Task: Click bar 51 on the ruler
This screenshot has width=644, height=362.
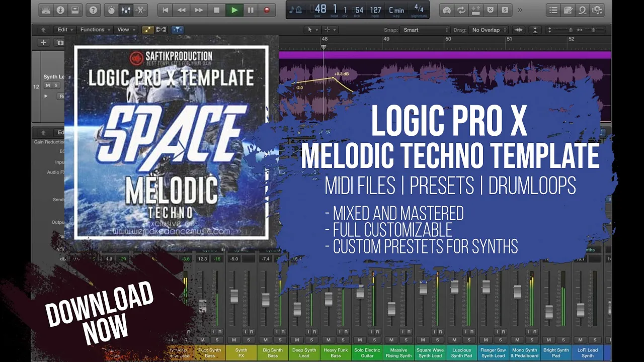Action: 509,39
